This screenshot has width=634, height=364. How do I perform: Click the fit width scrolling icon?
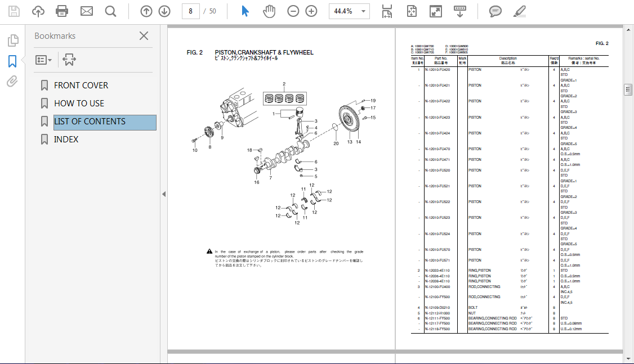coord(387,11)
